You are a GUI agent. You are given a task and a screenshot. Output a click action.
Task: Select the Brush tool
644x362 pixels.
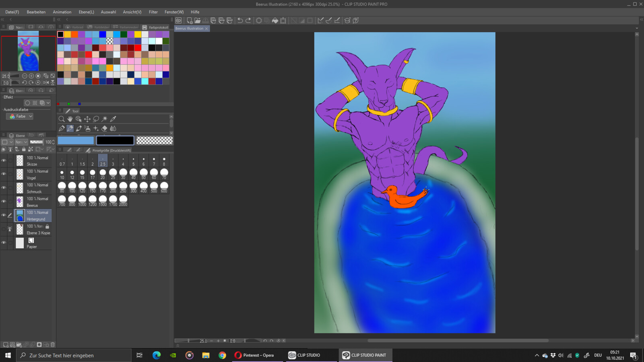click(x=79, y=128)
